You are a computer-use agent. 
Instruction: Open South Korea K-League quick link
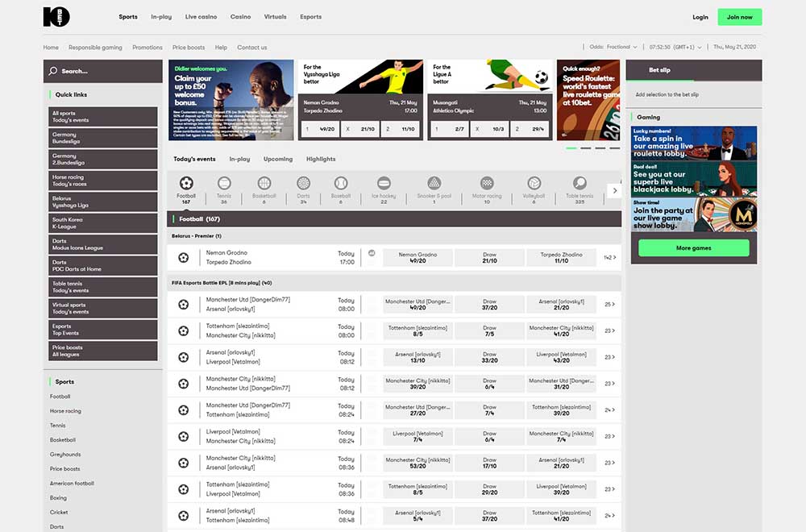click(103, 223)
